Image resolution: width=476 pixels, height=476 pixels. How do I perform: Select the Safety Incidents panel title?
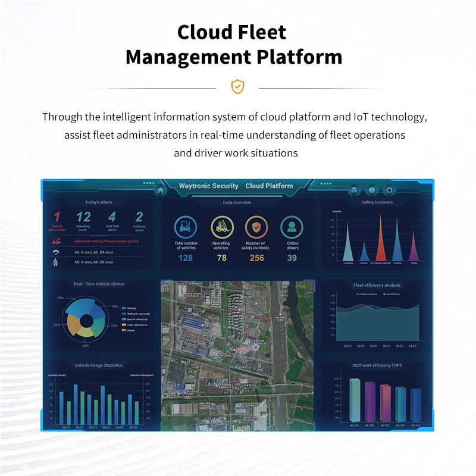(377, 202)
